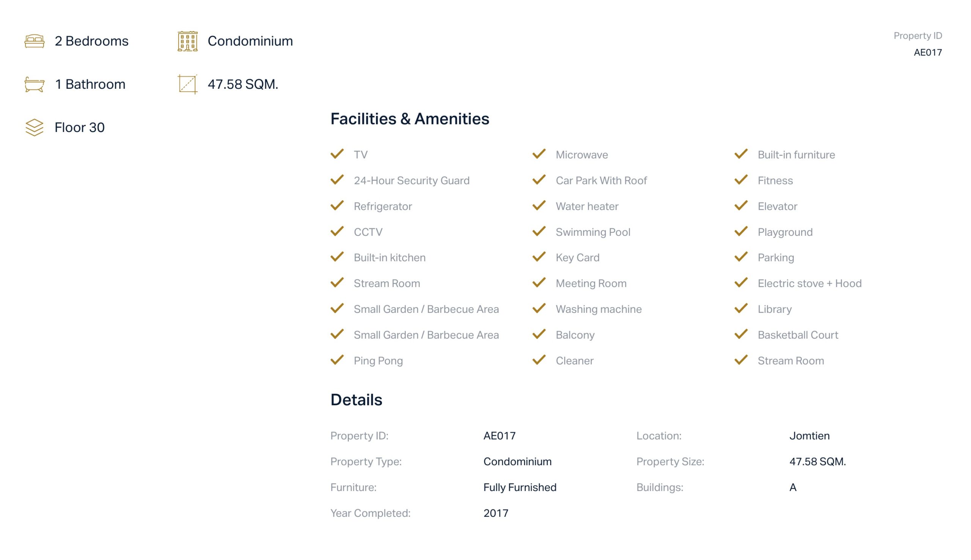
Task: Click the checkmark beside Ping Pong
Action: click(x=337, y=359)
